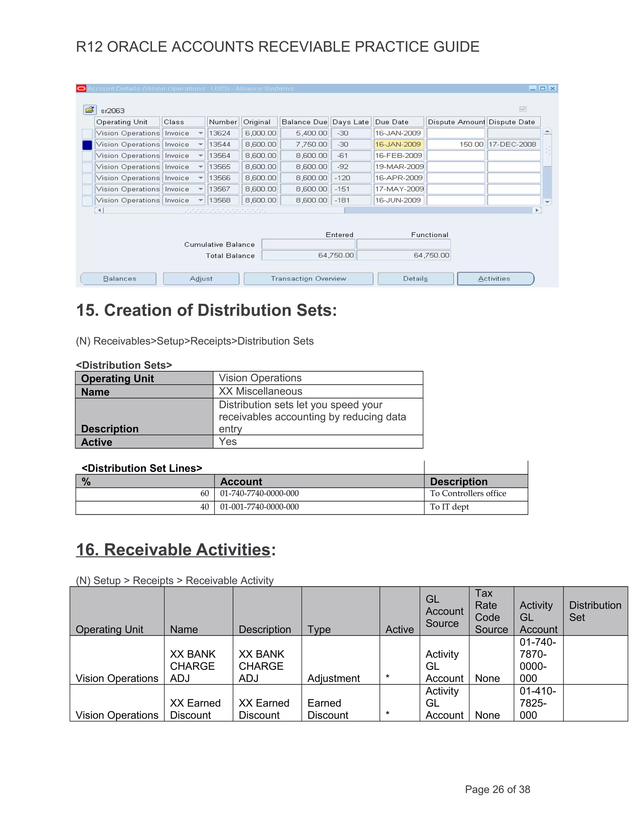Click the Details button

pos(415,279)
